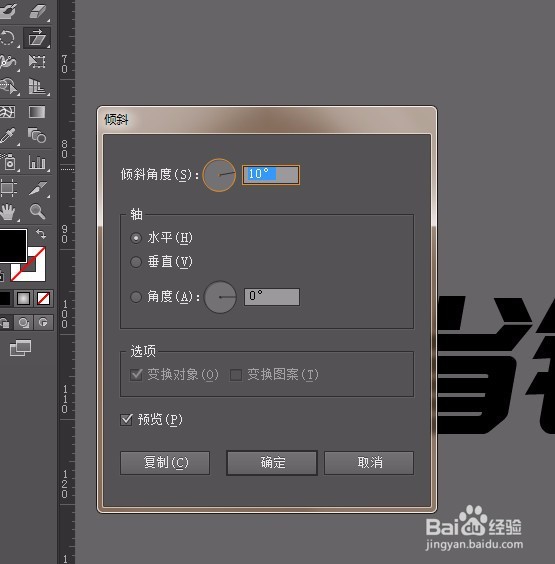Select the Eraser tool

pyautogui.click(x=37, y=12)
